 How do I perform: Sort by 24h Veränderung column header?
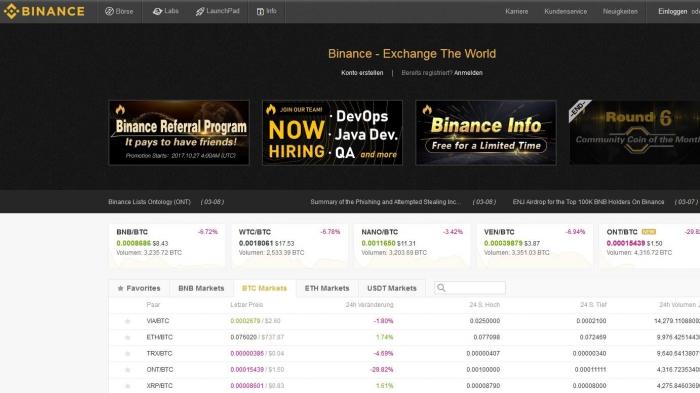(369, 305)
